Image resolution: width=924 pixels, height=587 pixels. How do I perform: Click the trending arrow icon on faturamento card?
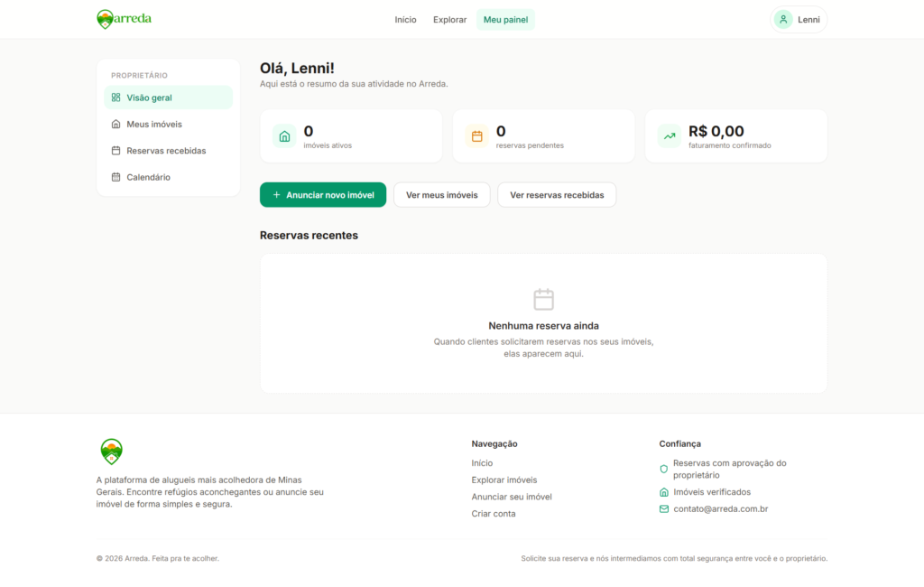[x=670, y=136]
